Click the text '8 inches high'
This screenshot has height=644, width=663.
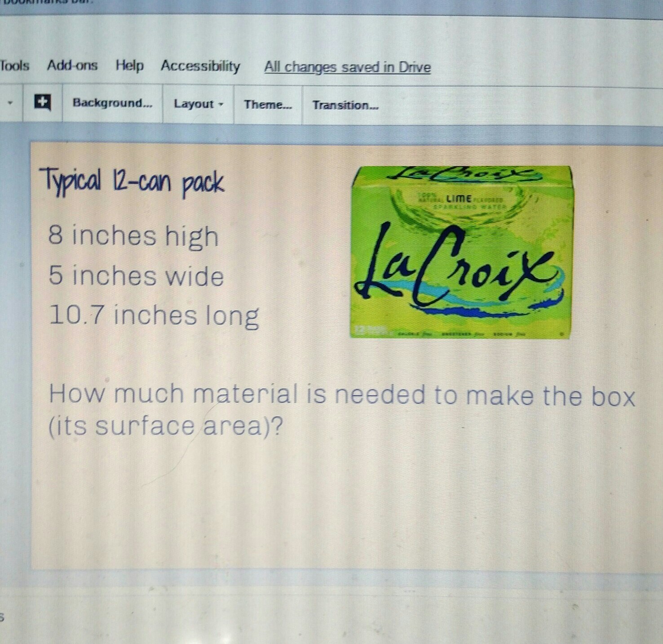pyautogui.click(x=133, y=235)
